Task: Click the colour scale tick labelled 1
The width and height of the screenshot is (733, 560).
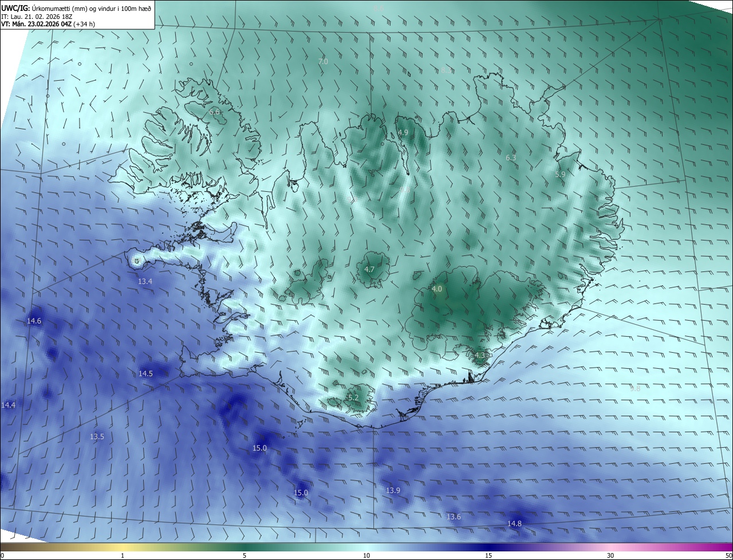Action: (x=123, y=555)
